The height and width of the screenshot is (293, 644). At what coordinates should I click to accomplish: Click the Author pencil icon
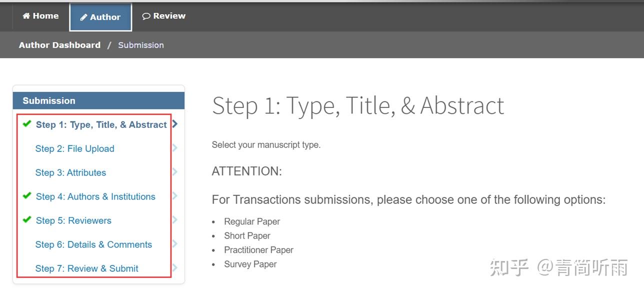pyautogui.click(x=84, y=17)
